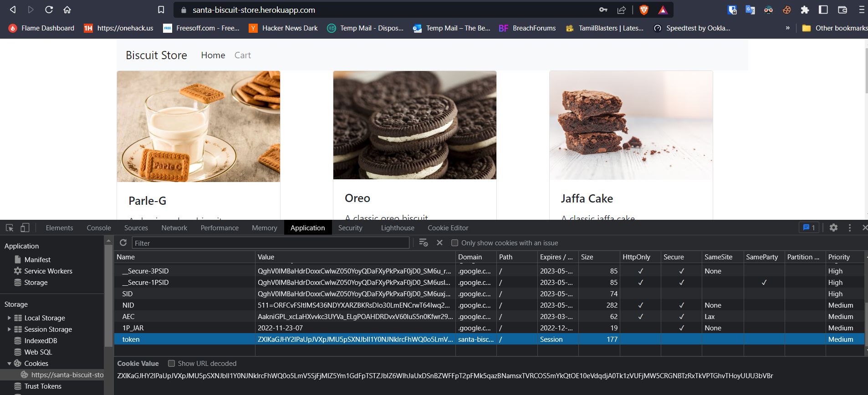Open the Other bookmarks folder
Viewport: 868px width, 395px height.
[835, 28]
